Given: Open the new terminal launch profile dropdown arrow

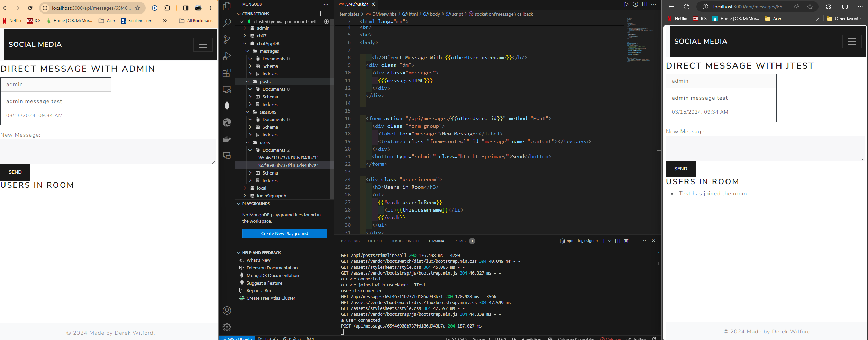Looking at the screenshot, I should pos(610,241).
